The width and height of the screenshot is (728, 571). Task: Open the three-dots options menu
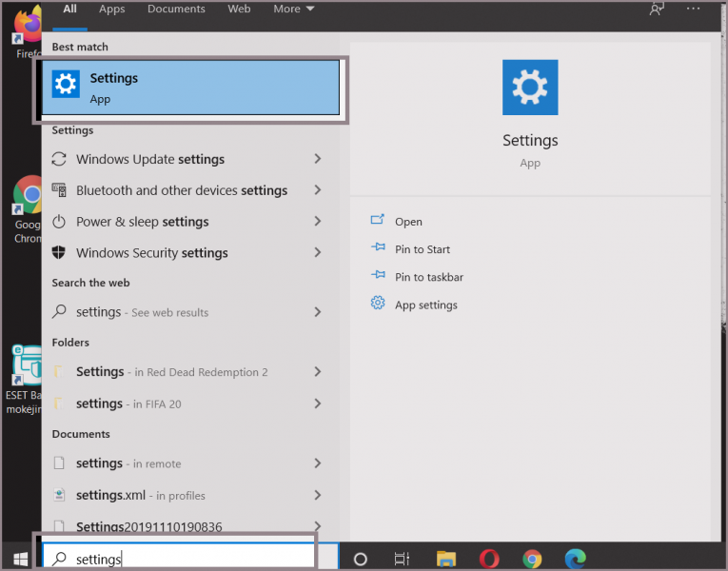pos(693,9)
